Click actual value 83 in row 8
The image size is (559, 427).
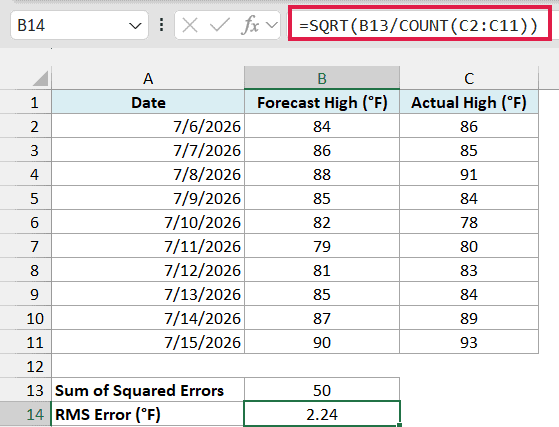coord(469,270)
